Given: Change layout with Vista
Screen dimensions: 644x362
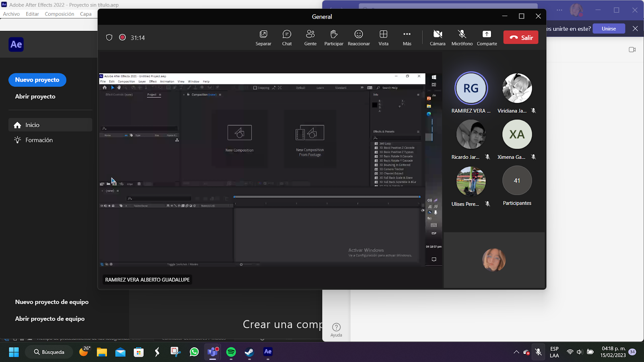Looking at the screenshot, I should pos(384,38).
